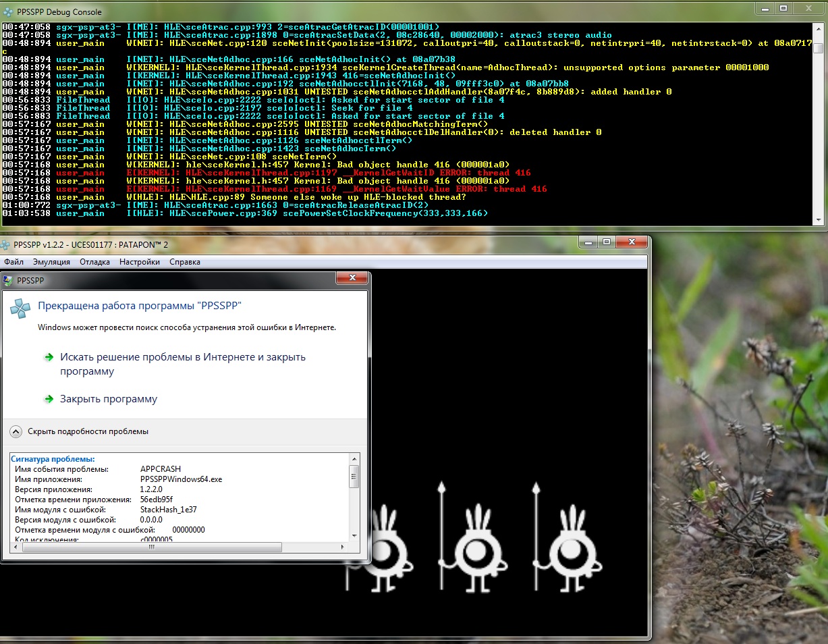This screenshot has width=828, height=644.
Task: Click Debug Console vertical scrollbar thumb
Action: coord(818,48)
